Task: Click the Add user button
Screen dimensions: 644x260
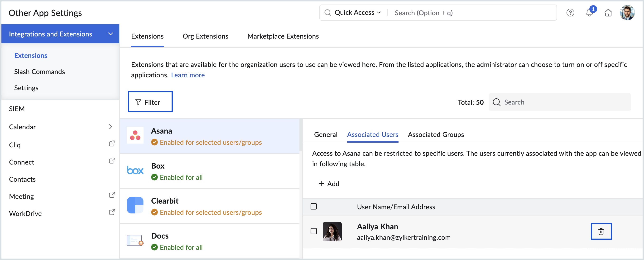Action: coord(329,184)
